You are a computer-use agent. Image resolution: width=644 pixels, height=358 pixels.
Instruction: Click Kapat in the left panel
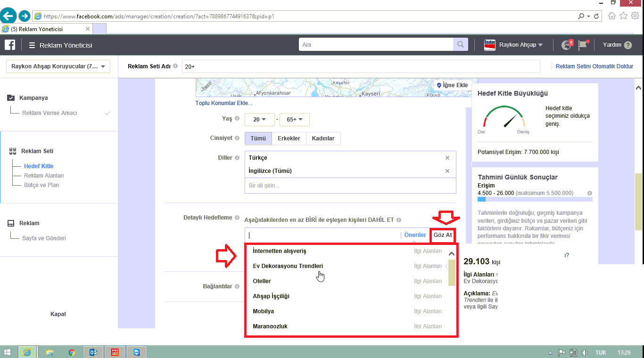(58, 314)
